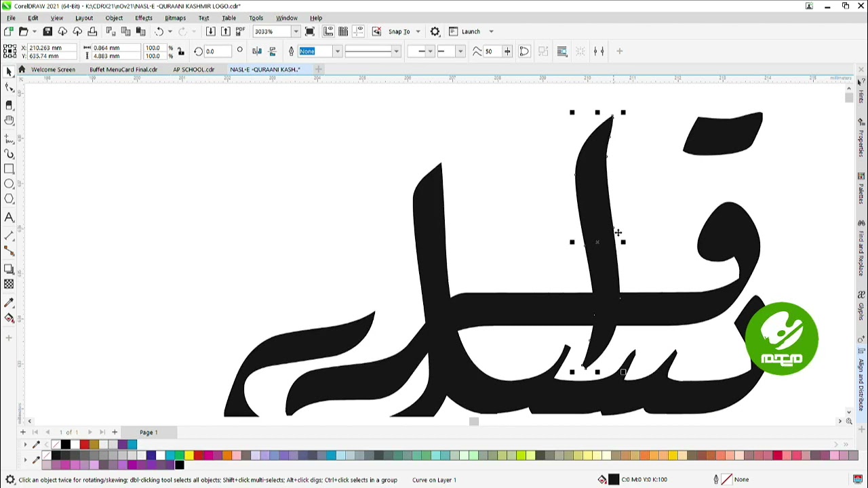868x488 pixels.
Task: Toggle the show grid button
Action: tap(343, 31)
